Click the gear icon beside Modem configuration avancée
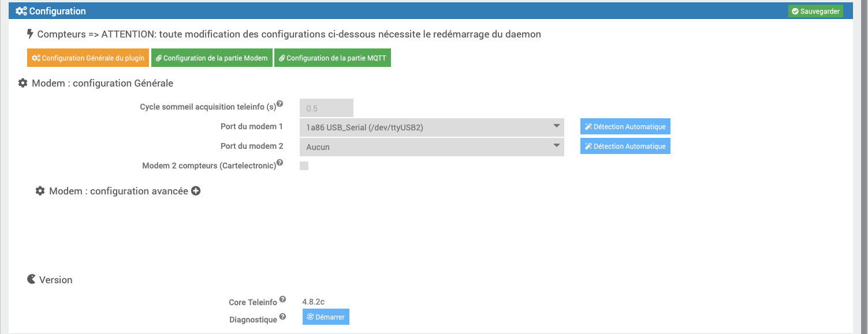This screenshot has width=868, height=334. (x=40, y=191)
